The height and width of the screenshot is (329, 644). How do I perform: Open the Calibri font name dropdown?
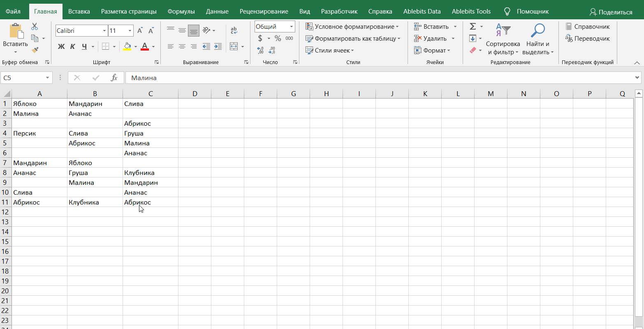pyautogui.click(x=104, y=31)
